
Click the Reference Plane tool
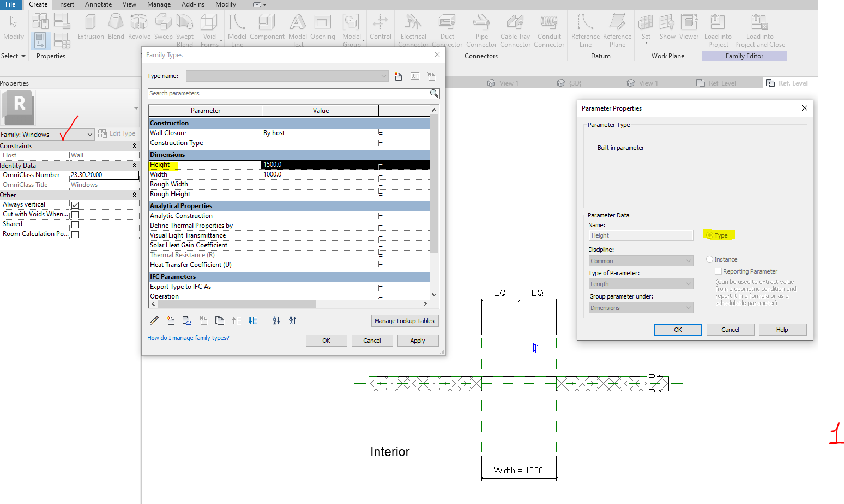click(x=617, y=29)
